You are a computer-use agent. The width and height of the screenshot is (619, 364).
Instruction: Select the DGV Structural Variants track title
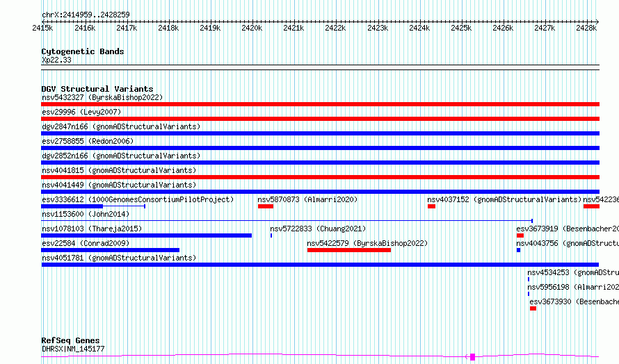97,89
